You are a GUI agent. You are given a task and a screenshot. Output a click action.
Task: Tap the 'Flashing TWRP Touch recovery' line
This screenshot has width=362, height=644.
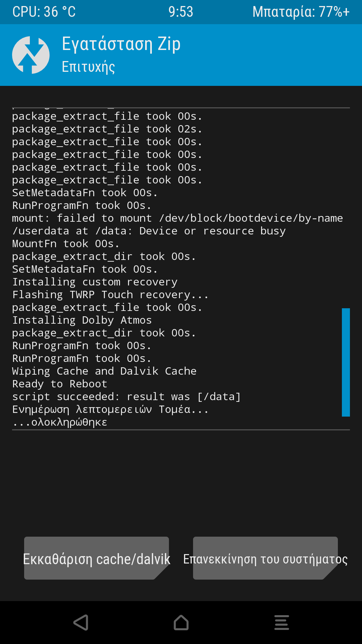click(110, 295)
